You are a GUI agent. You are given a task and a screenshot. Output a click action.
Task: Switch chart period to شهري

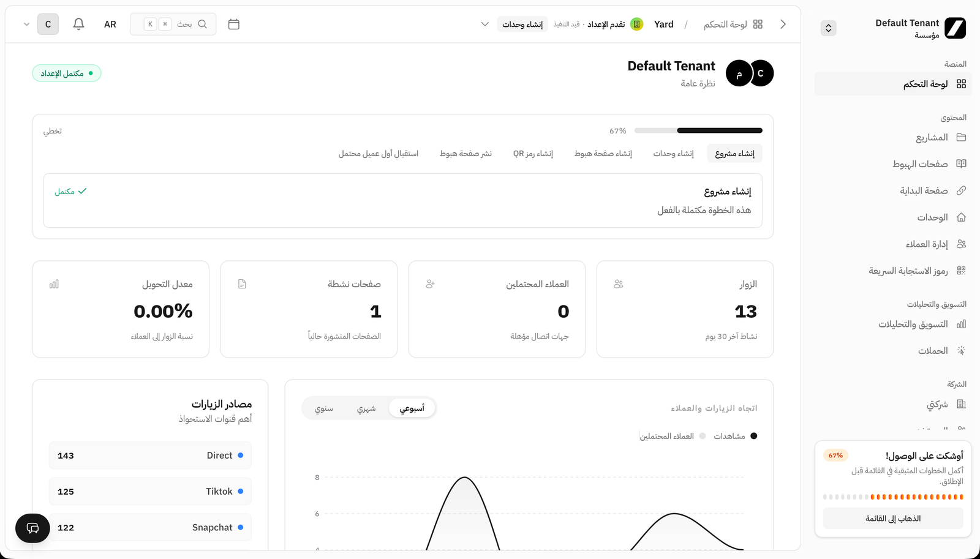[x=366, y=408]
